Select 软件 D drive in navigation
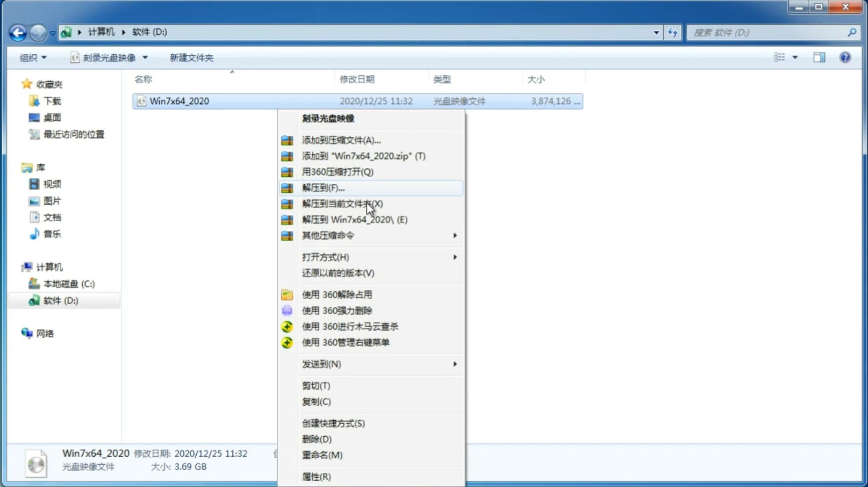Screen dimensions: 868x487 point(60,300)
